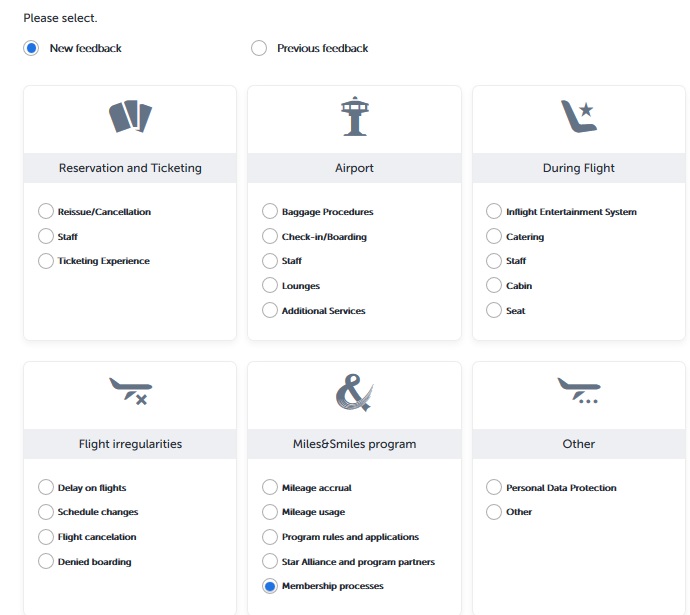Click the Miles&Smiles program heading

355,444
